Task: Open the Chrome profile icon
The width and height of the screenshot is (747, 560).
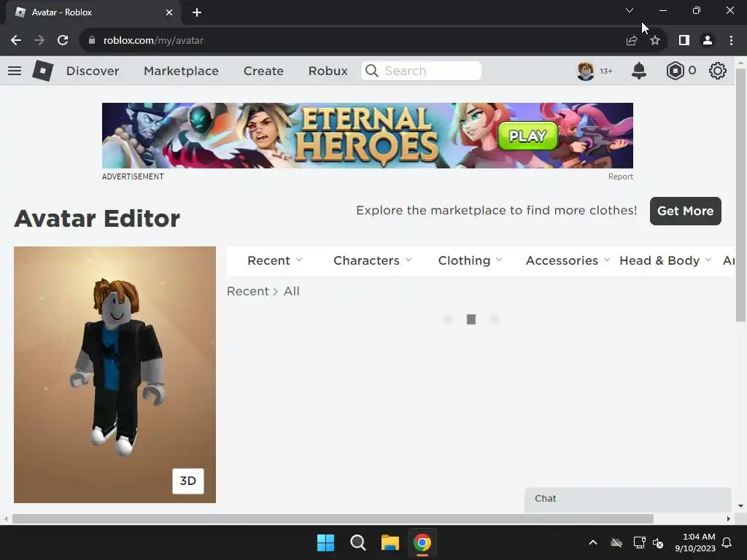Action: tap(708, 41)
